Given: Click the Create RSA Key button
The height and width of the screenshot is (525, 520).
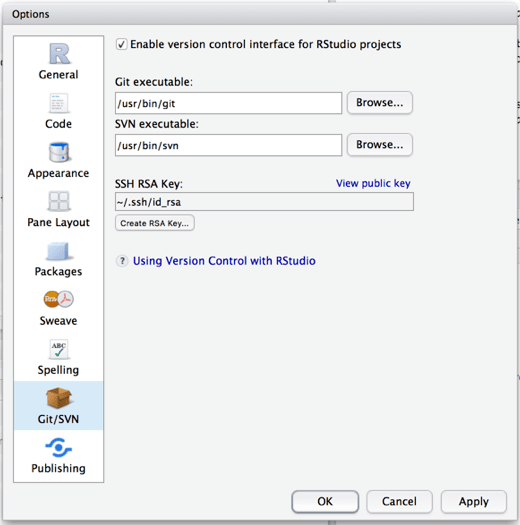Looking at the screenshot, I should point(155,223).
